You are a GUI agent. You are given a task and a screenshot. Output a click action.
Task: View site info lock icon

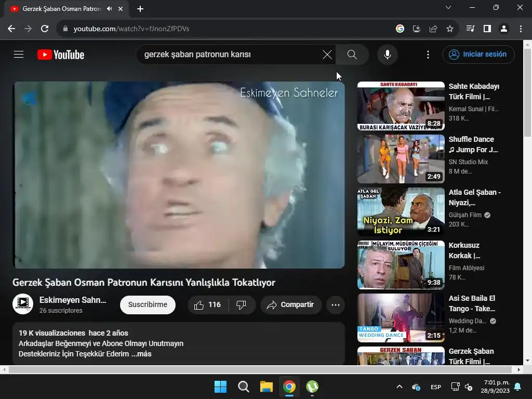[x=65, y=29]
